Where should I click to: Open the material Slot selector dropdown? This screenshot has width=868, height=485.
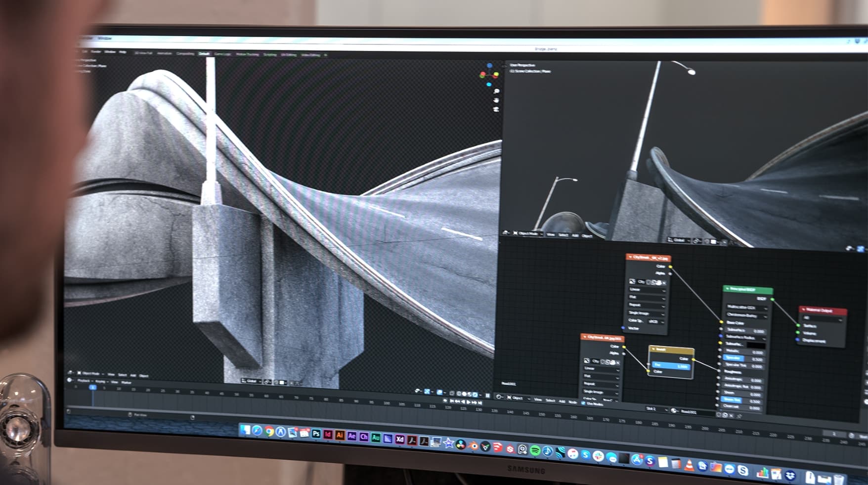[x=655, y=409]
